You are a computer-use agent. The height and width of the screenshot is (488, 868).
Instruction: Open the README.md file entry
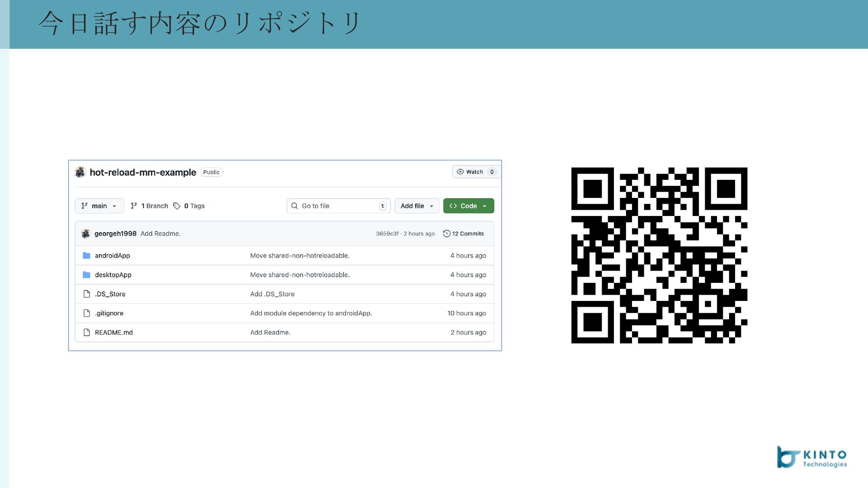coord(113,333)
